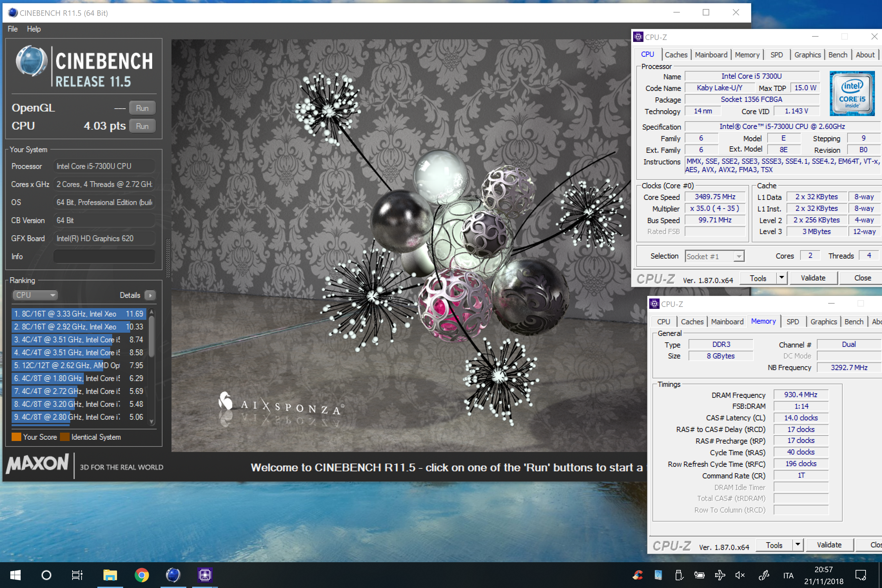
Task: Select ranking row 1 with score 11.69
Action: coord(78,314)
